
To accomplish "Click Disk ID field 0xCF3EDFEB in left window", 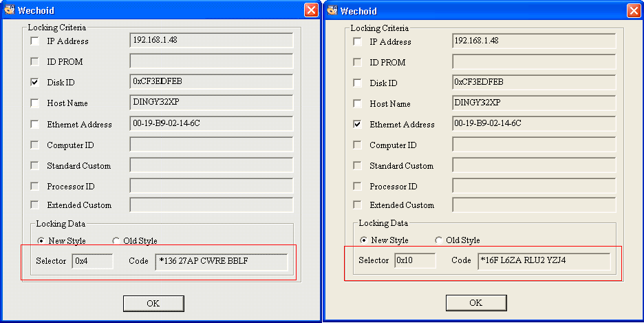I will click(x=211, y=81).
